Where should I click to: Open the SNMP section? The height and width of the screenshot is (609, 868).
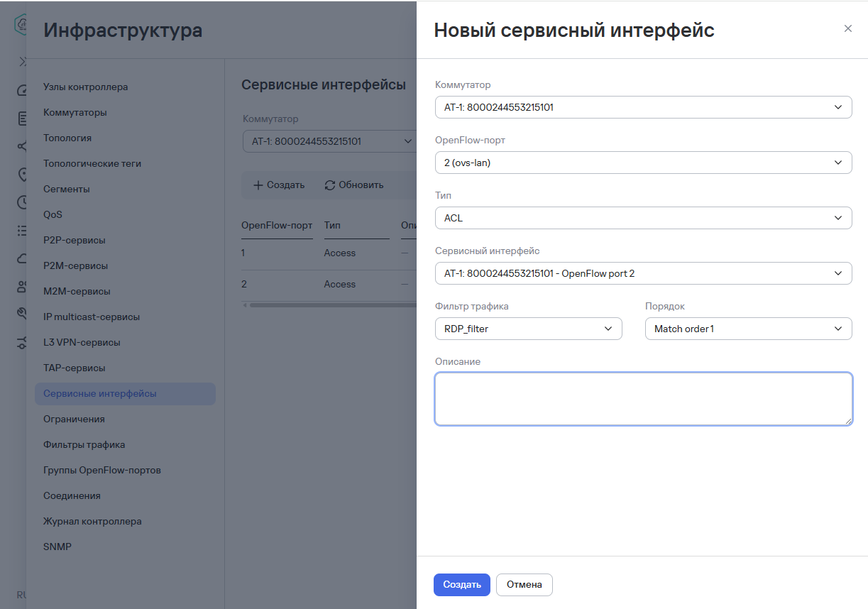coord(57,547)
